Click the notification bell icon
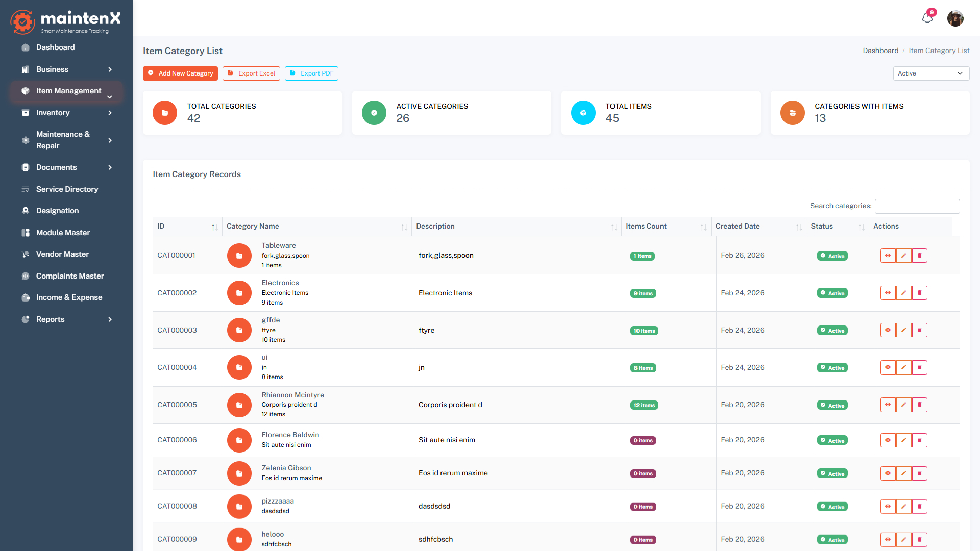The image size is (980, 551). (x=927, y=18)
